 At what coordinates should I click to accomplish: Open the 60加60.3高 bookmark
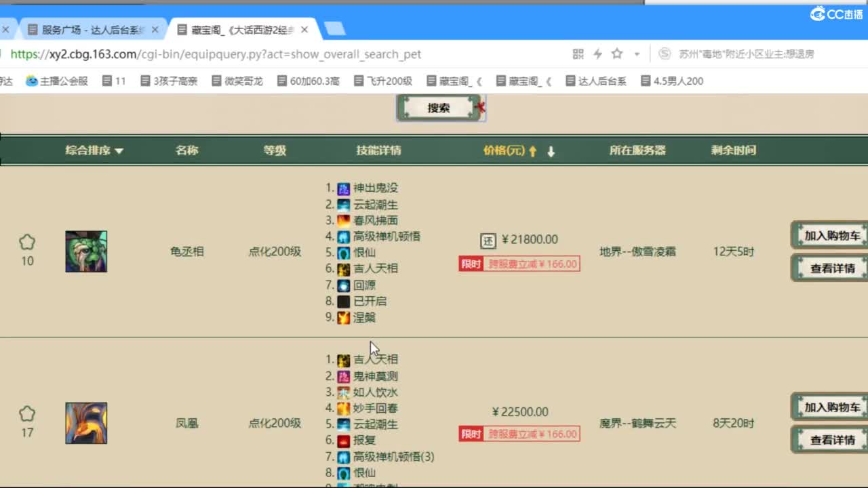[309, 81]
